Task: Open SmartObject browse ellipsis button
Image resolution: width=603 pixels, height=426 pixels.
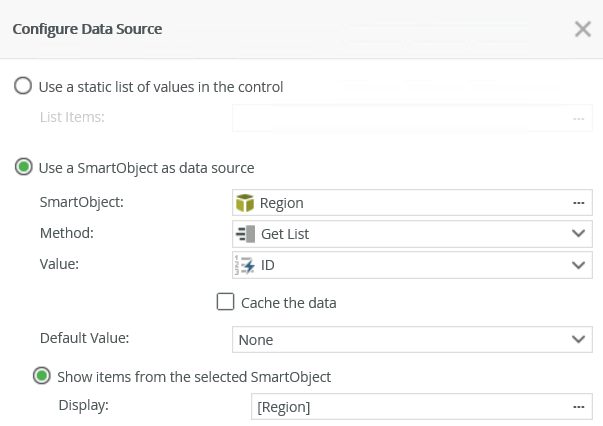Action: (x=578, y=203)
